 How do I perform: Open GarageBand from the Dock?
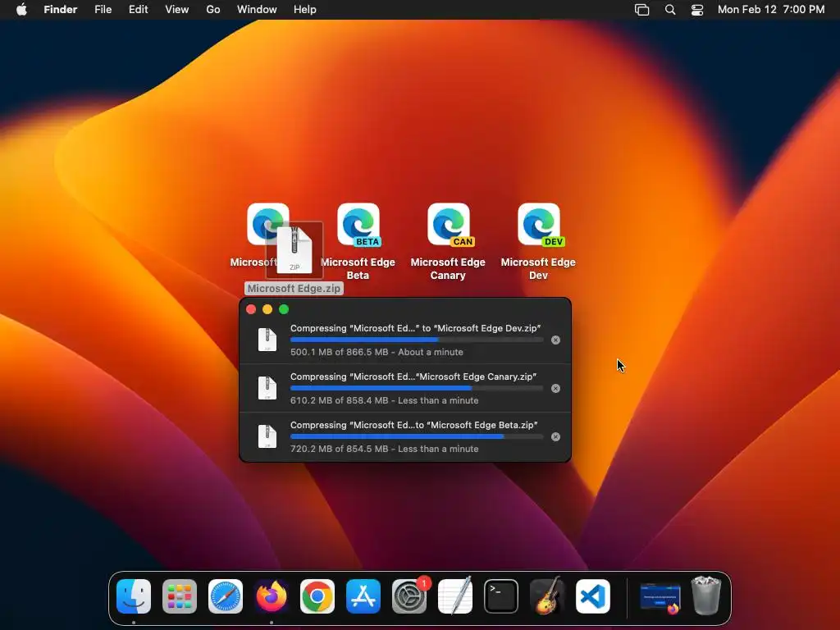click(547, 596)
